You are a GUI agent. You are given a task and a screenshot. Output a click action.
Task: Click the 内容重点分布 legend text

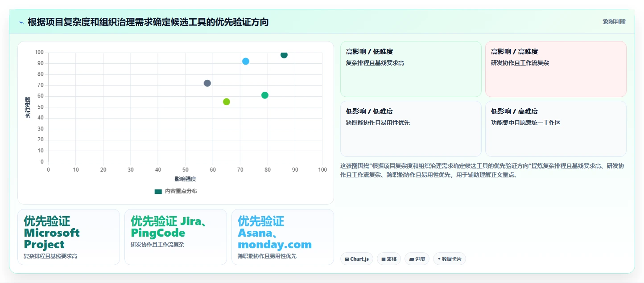point(181,191)
